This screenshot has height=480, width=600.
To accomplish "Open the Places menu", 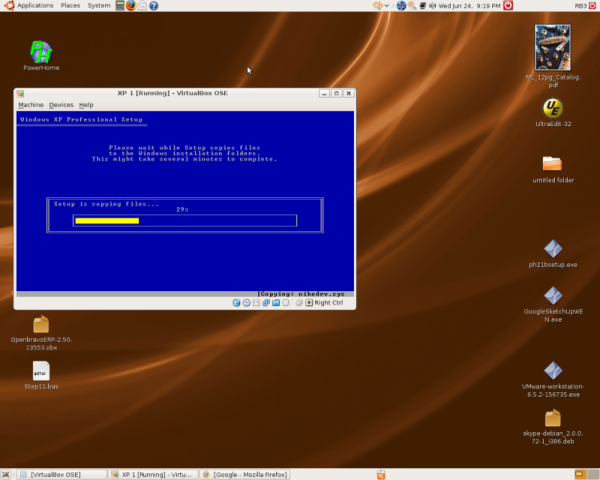I will pyautogui.click(x=70, y=5).
